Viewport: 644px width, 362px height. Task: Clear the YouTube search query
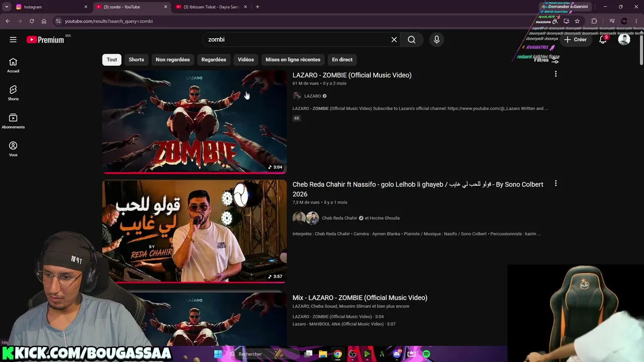pyautogui.click(x=394, y=40)
